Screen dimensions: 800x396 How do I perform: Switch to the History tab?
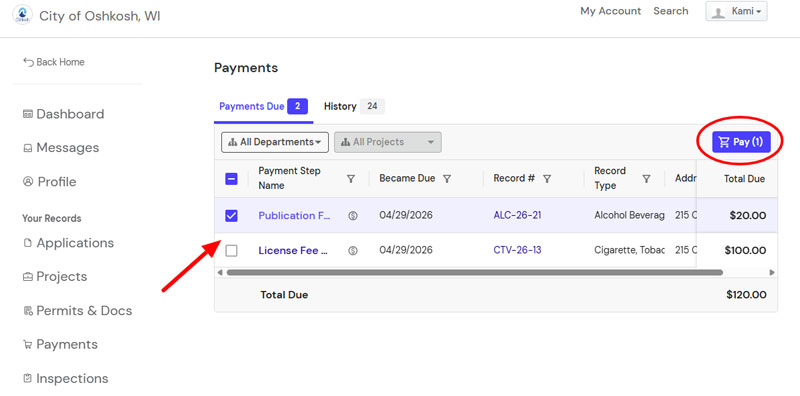354,107
